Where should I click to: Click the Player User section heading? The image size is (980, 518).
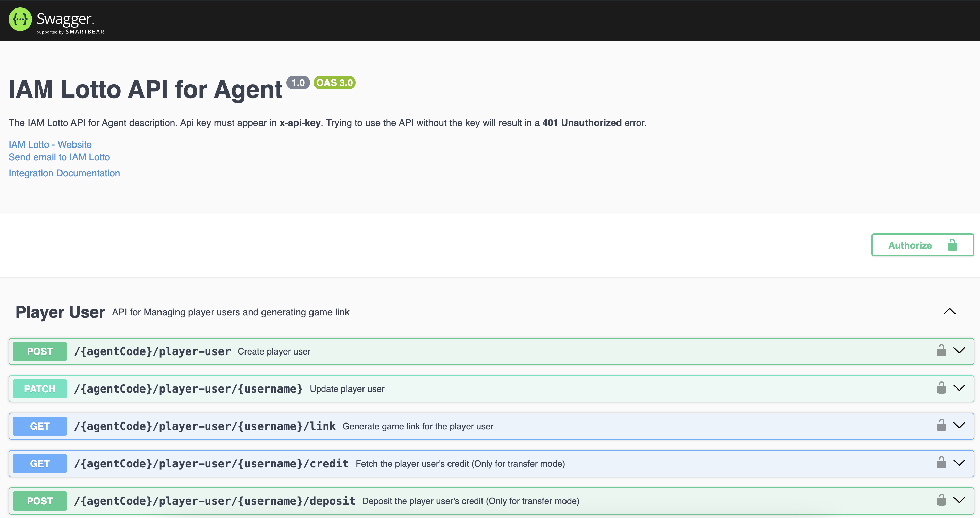(60, 312)
